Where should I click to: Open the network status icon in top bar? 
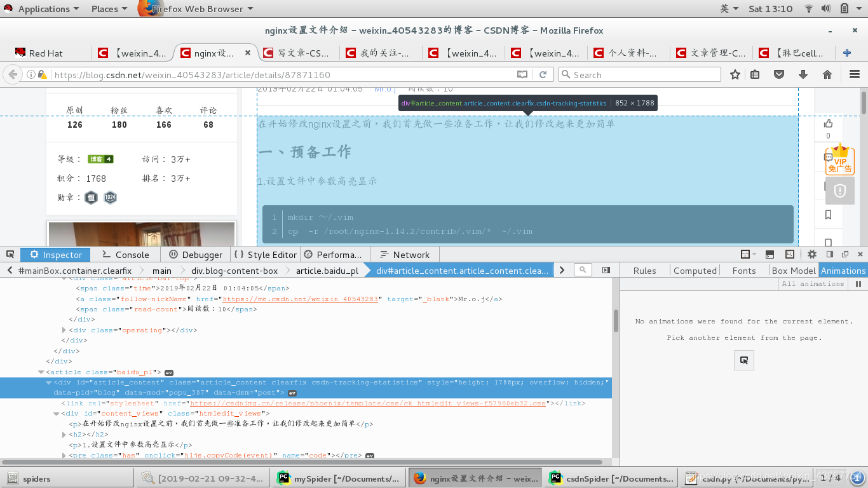point(809,8)
